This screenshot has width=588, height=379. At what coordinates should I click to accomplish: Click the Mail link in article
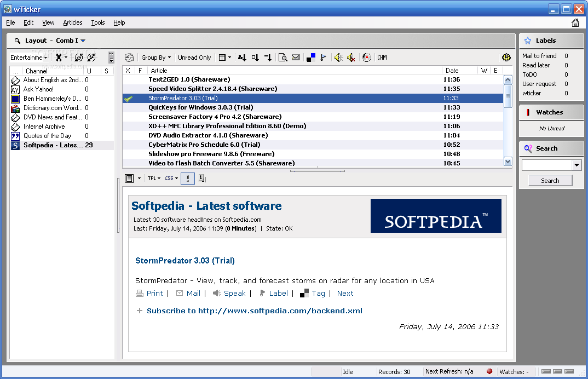tap(193, 294)
